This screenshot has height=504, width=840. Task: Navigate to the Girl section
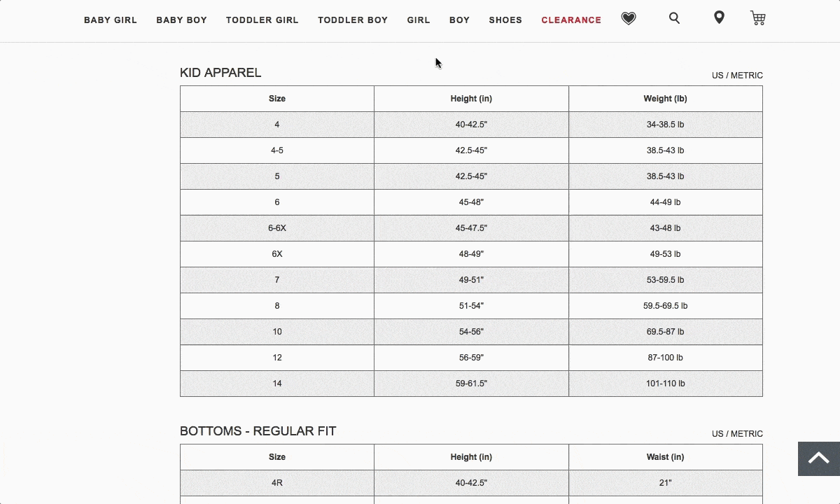[x=419, y=20]
